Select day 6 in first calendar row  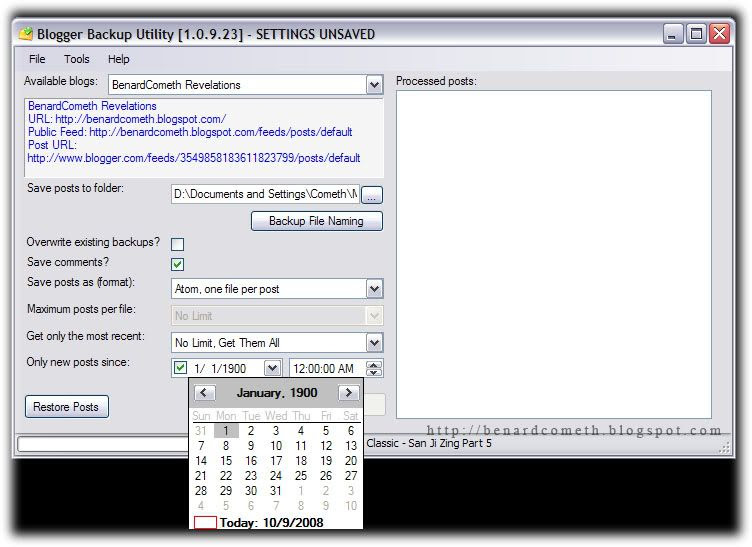(x=351, y=431)
